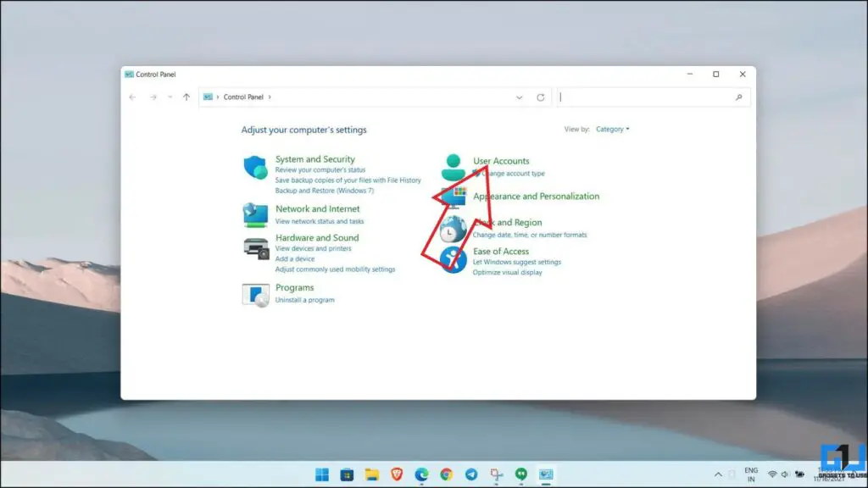Launch Brave browser from the taskbar
This screenshot has width=868, height=488.
click(396, 475)
